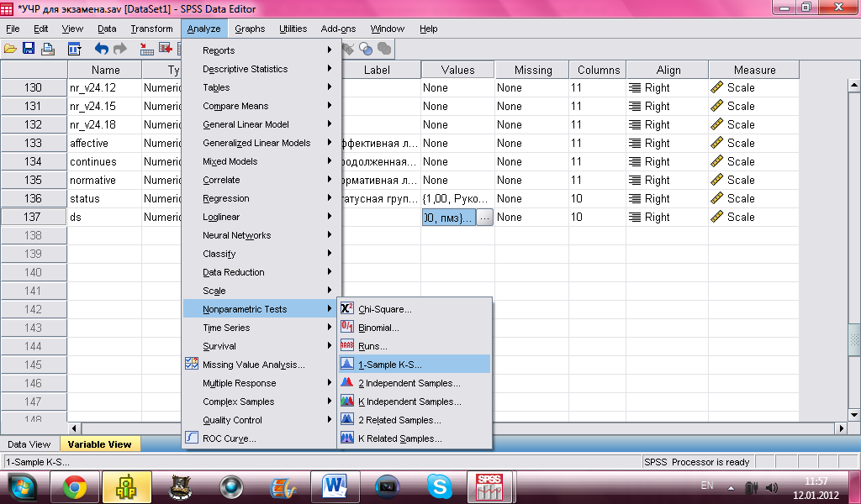Click the Go to Variable toolbar icon
The image size is (861, 504).
pos(166,49)
